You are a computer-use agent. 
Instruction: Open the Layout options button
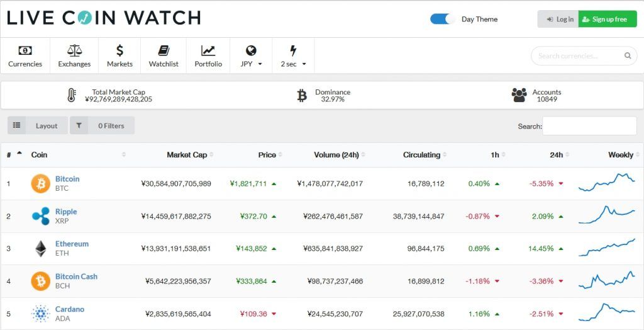(37, 125)
